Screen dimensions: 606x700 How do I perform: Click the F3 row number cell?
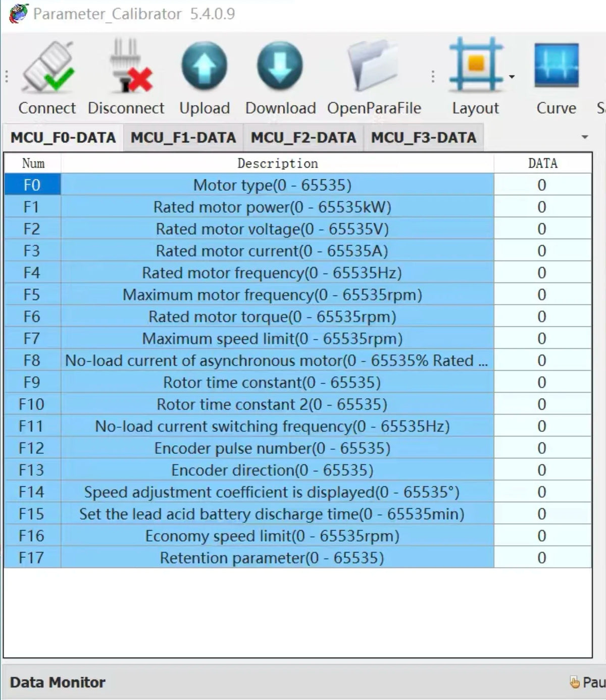coord(33,251)
